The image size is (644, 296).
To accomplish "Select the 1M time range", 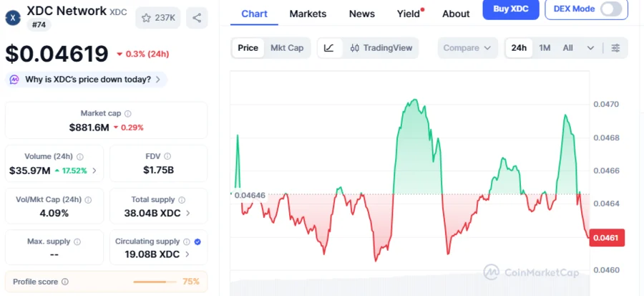I will tap(545, 48).
